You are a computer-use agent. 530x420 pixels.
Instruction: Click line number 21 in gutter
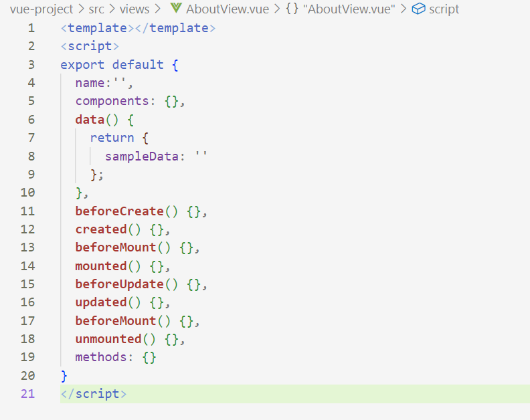tap(27, 394)
